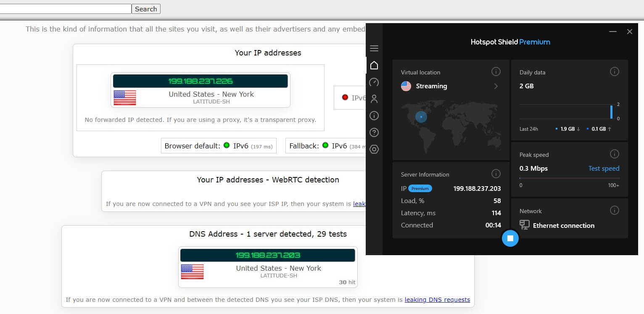The image size is (644, 314).
Task: Click the US flag in IP address box
Action: [x=125, y=98]
